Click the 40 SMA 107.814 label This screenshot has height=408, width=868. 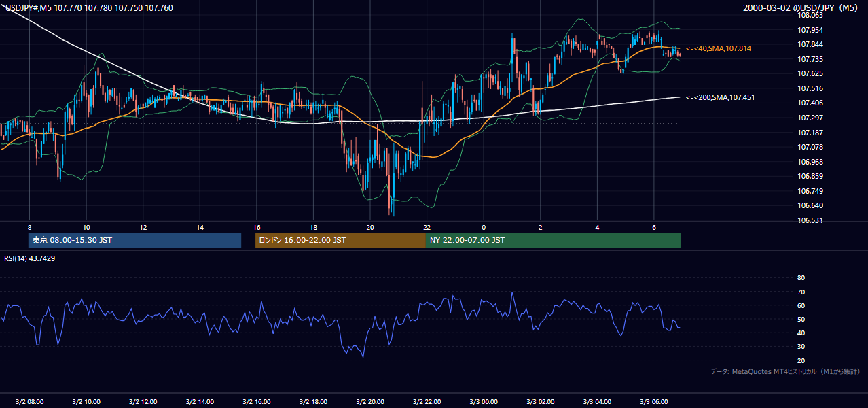(x=719, y=49)
